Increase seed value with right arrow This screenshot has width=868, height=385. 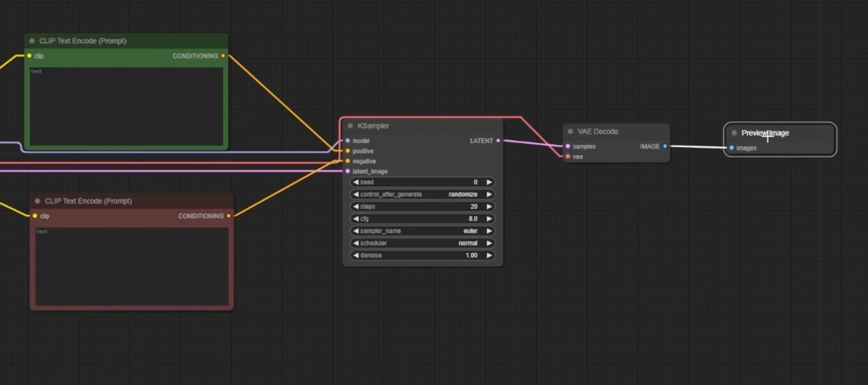click(489, 182)
